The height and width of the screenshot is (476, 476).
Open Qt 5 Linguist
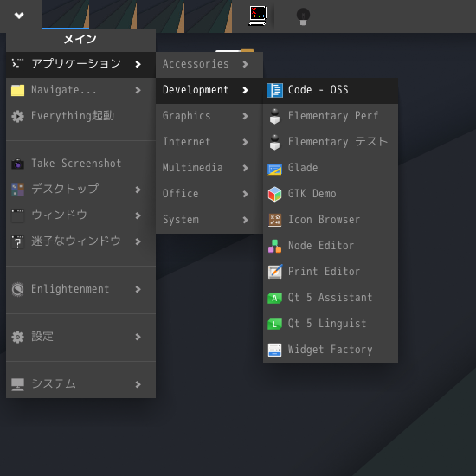pos(331,324)
